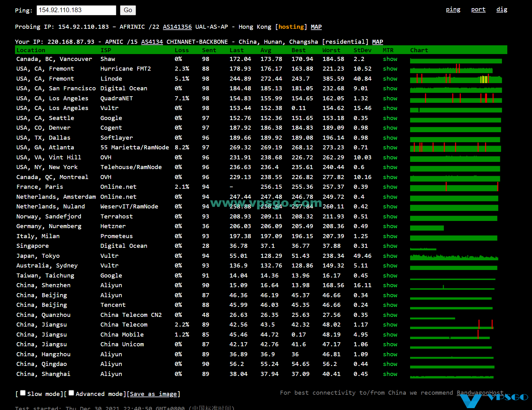Enable the Slow mode checkbox
Viewport: 532px width, 410px height.
point(23,393)
